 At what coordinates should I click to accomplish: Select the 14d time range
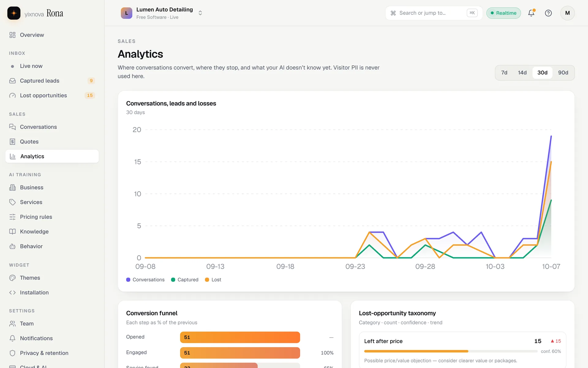[x=522, y=73]
